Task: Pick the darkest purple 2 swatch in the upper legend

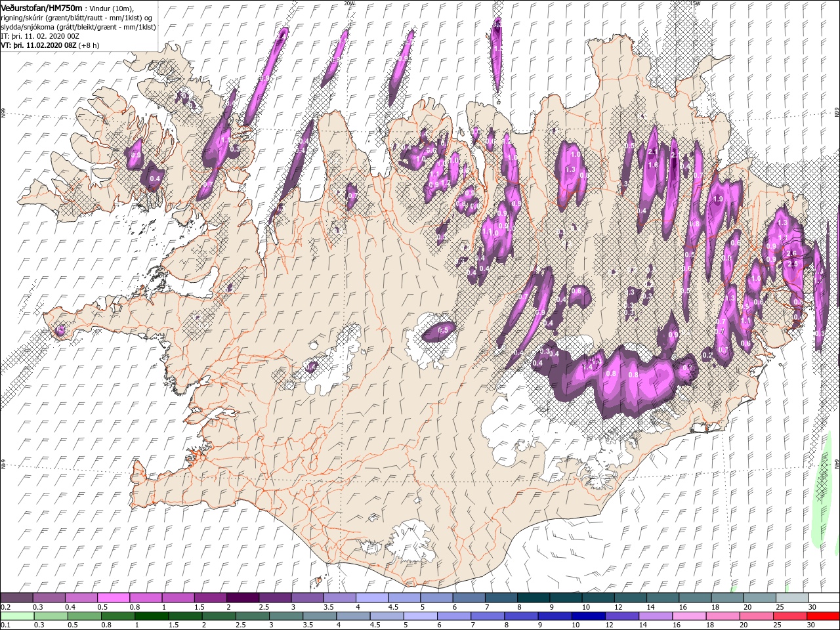Action: (243, 597)
